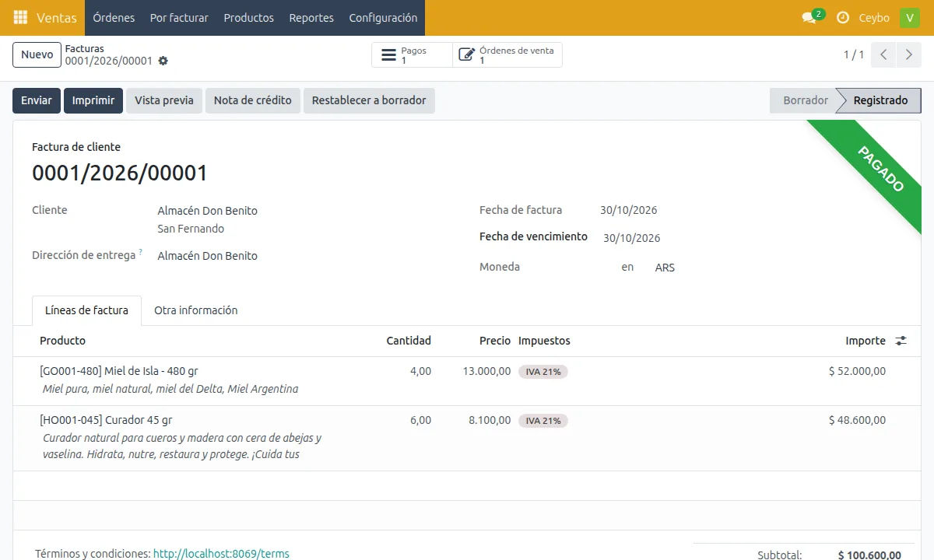This screenshot has width=934, height=560.
Task: Open the Reportes menu
Action: tap(311, 18)
